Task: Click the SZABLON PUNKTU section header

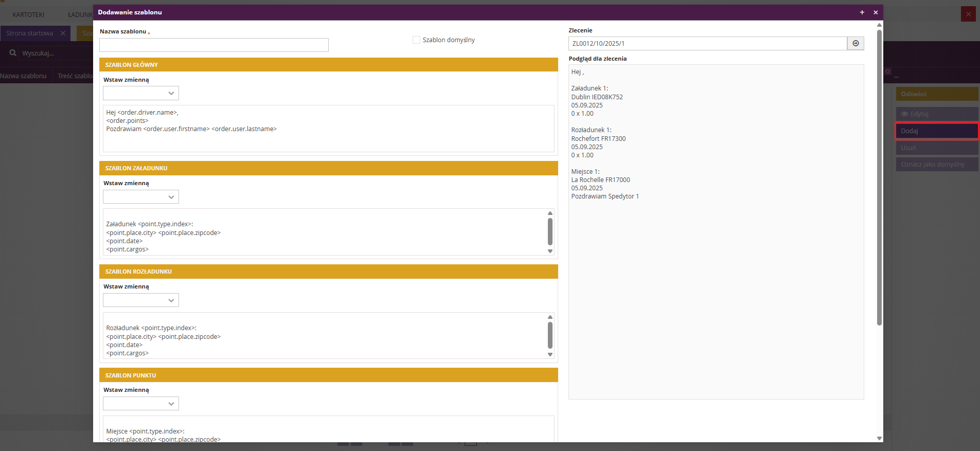Action: [329, 375]
